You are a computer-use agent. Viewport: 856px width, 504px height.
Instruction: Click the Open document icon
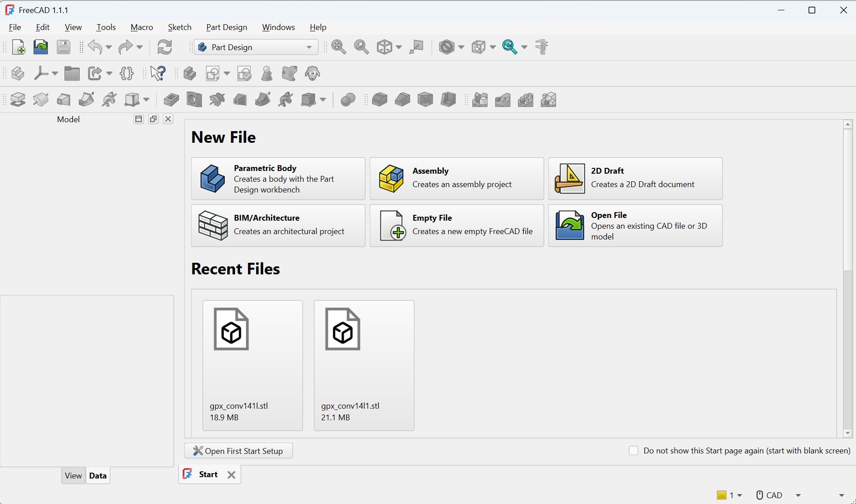coord(41,47)
